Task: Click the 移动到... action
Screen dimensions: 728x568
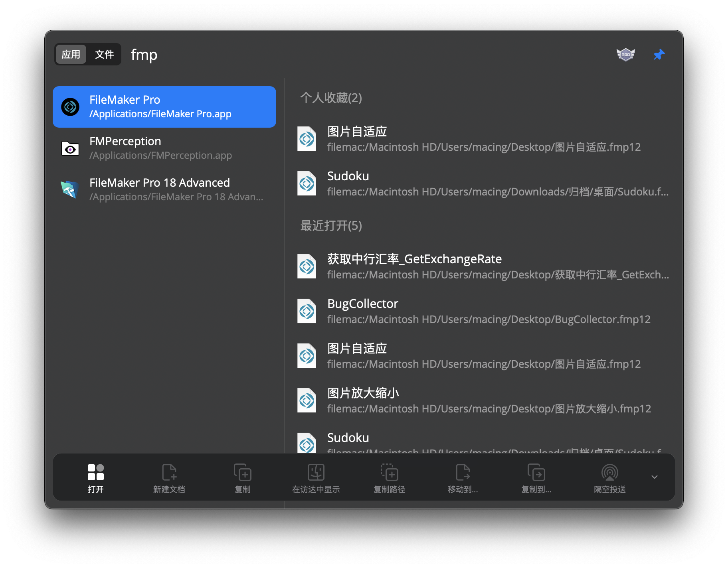Action: (x=463, y=478)
